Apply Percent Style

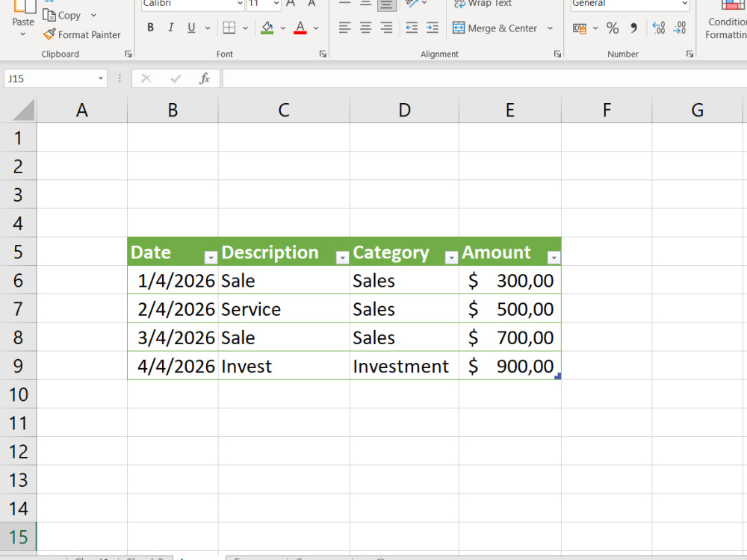613,28
